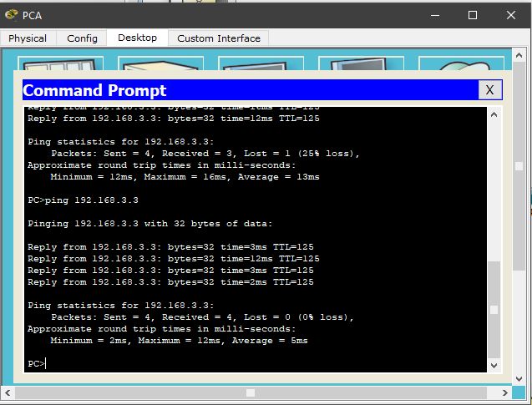Open the Config tab
Screen dimensions: 532x405
[x=82, y=38]
